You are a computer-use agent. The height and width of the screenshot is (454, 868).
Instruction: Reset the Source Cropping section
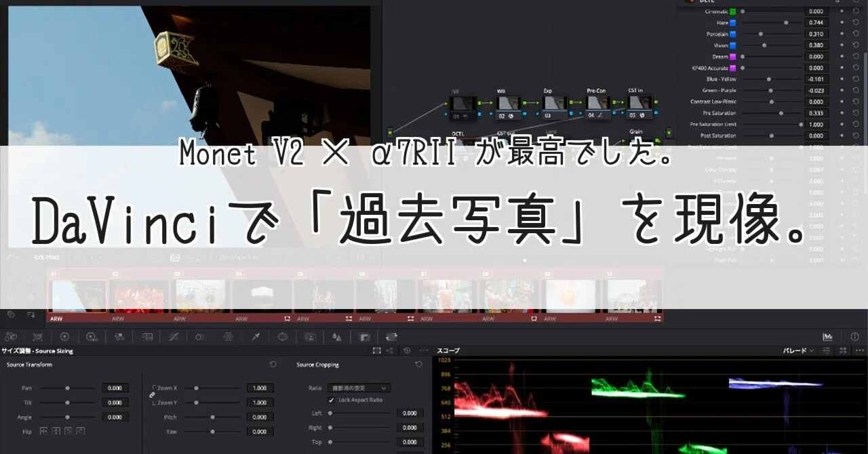coord(418,365)
